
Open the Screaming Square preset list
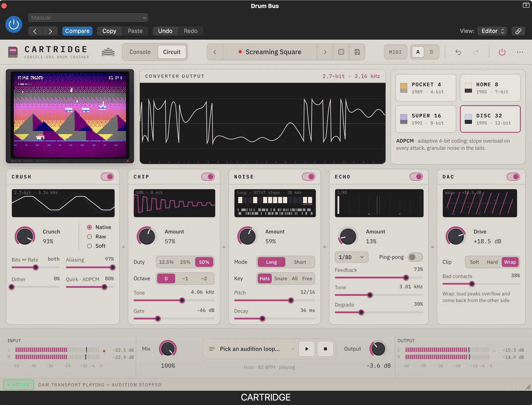(270, 52)
